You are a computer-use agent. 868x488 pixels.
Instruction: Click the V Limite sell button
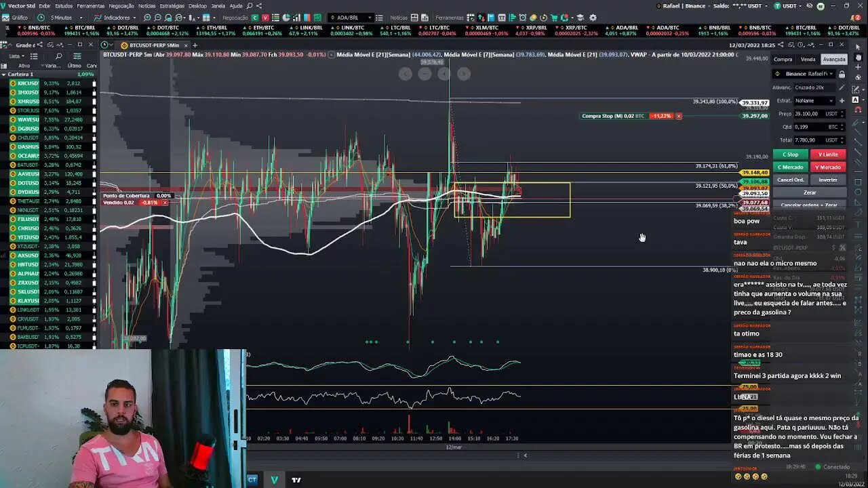tap(828, 155)
